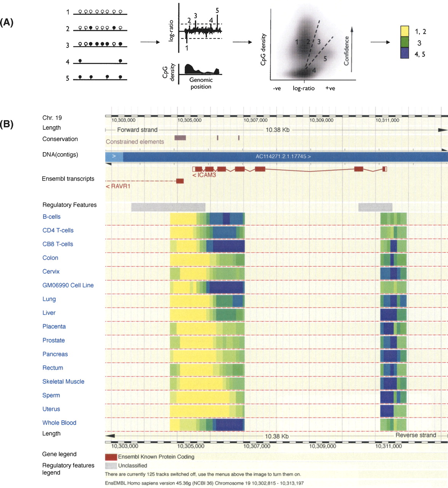Viewport: 448px width, 488px height.
Task: Click the Whole Blood track label
Action: click(59, 422)
